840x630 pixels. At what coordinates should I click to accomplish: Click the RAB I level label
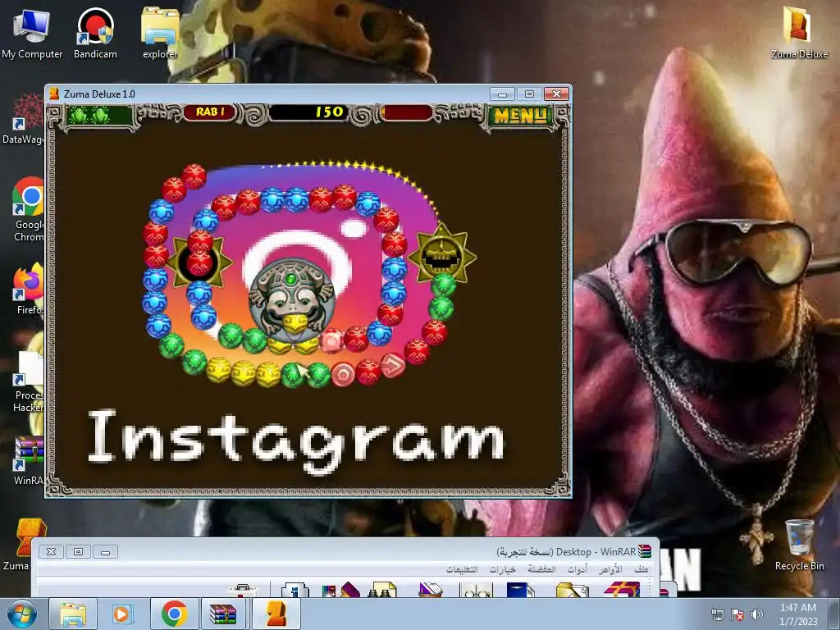pyautogui.click(x=209, y=112)
